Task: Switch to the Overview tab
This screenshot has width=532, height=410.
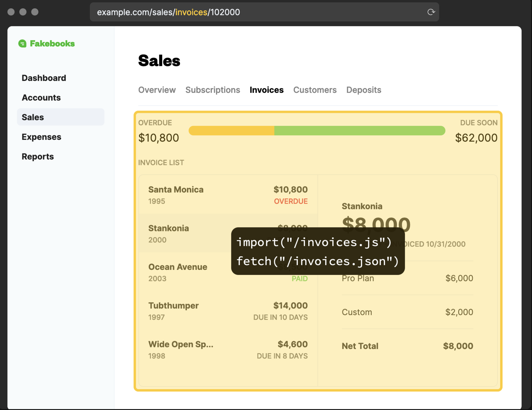Action: pos(157,90)
